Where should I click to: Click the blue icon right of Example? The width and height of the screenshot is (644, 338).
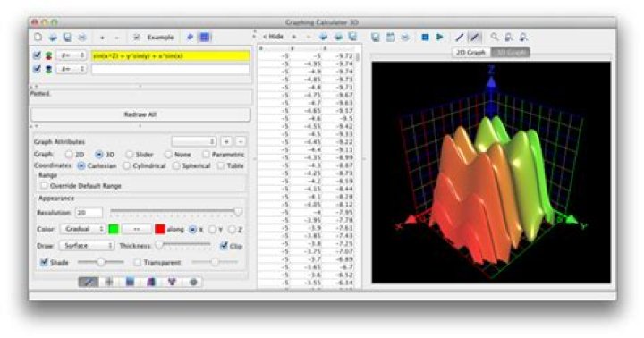tap(190, 38)
